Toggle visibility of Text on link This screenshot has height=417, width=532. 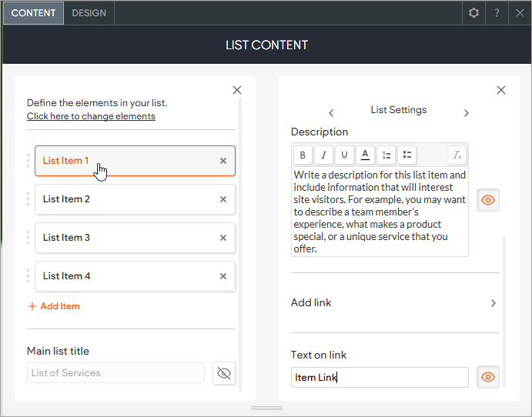[x=488, y=377]
